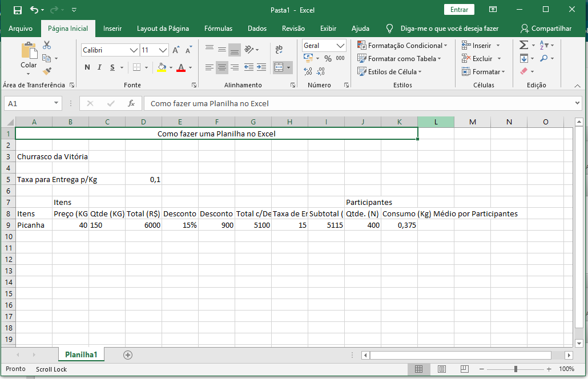588x379 pixels.
Task: Open the Layout da Página tab
Action: coord(163,29)
